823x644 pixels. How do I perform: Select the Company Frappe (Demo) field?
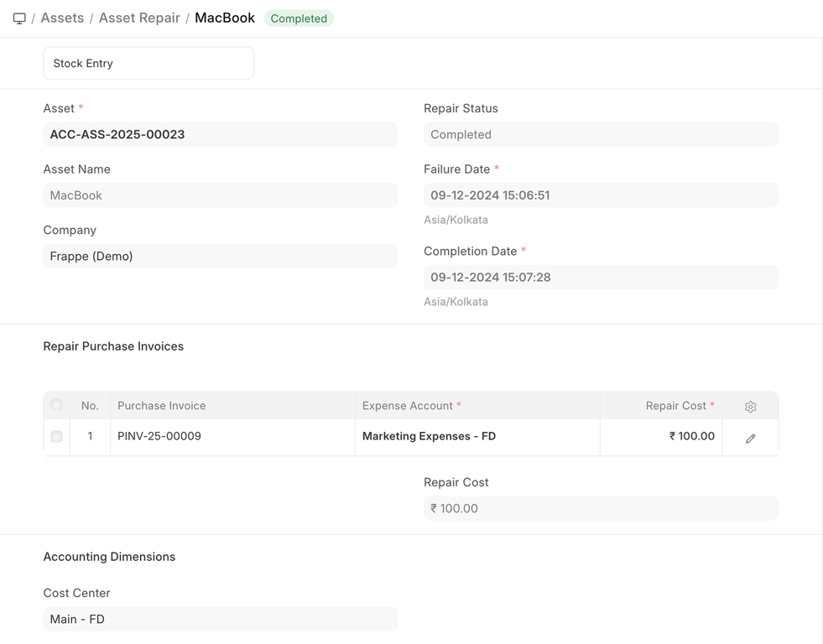tap(220, 257)
